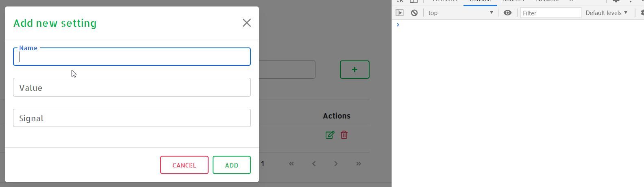Select the Value text field
This screenshot has height=187, width=644.
tap(132, 87)
